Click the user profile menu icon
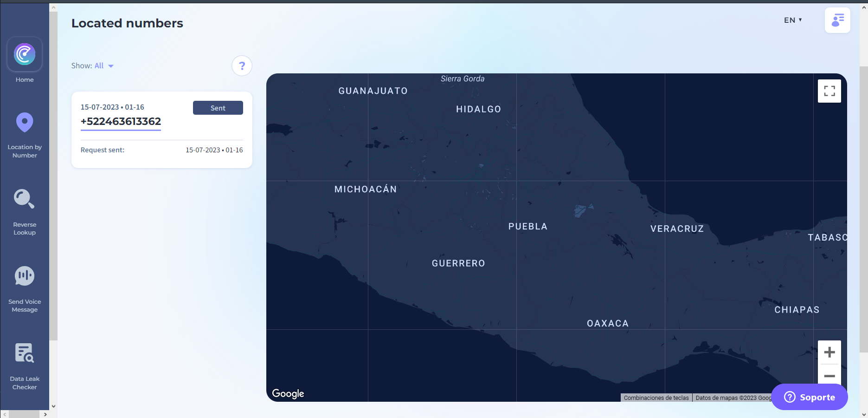This screenshot has width=868, height=418. [837, 20]
